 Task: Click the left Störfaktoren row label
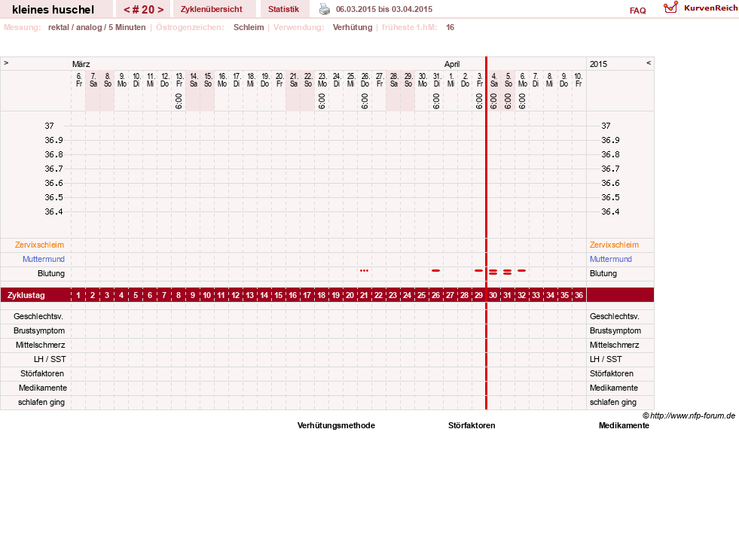point(42,373)
